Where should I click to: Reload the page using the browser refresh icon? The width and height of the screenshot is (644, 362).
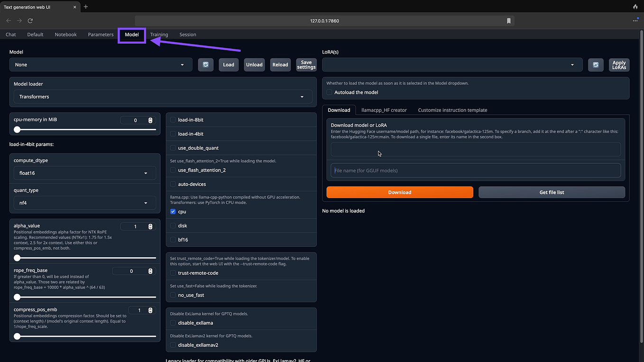click(x=30, y=20)
